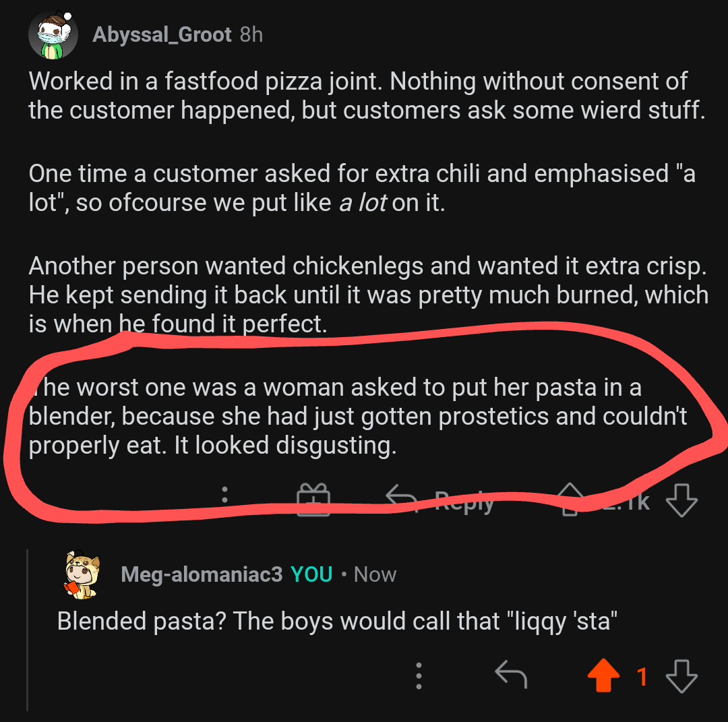Toggle the orange upvote arrow on your comment off
Image resolution: width=728 pixels, height=722 pixels.
coord(603,674)
